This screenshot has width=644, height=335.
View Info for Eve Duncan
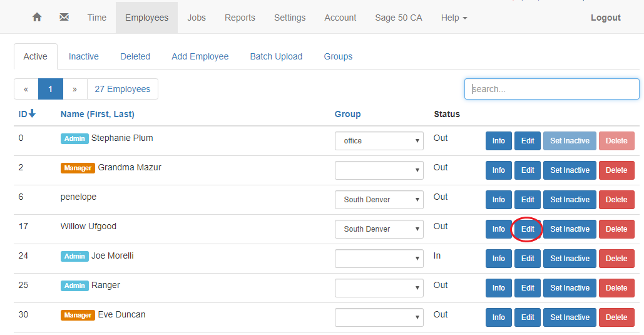[x=498, y=317]
